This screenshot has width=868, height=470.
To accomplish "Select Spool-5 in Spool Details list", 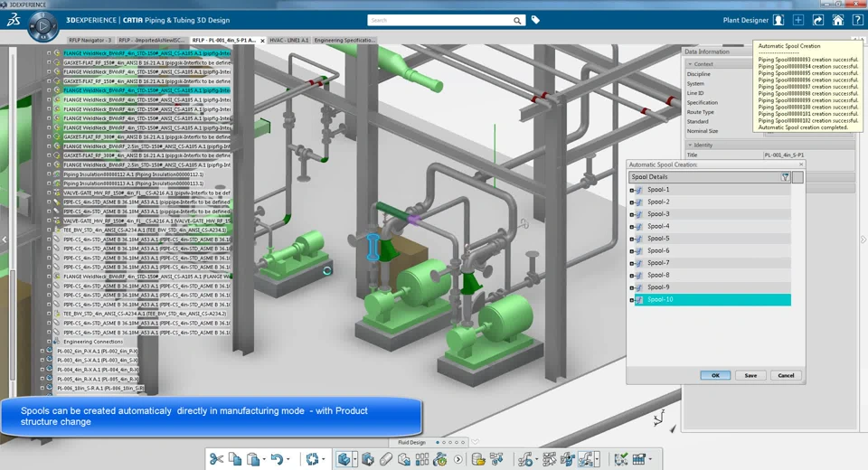I will click(x=713, y=239).
